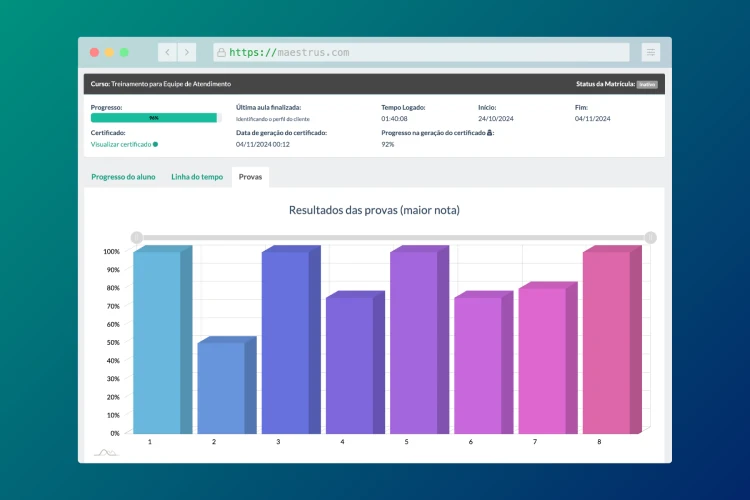The height and width of the screenshot is (500, 750).
Task: Click the left handle of chart range slider
Action: pos(137,237)
